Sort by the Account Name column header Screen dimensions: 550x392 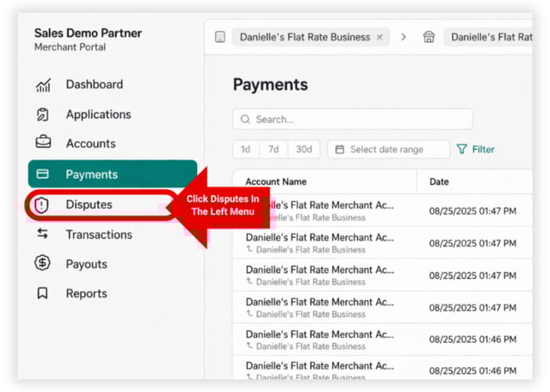pos(276,182)
